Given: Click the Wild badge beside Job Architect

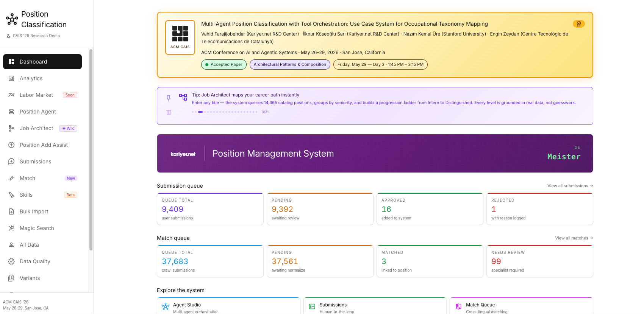Looking at the screenshot, I should pos(68,128).
